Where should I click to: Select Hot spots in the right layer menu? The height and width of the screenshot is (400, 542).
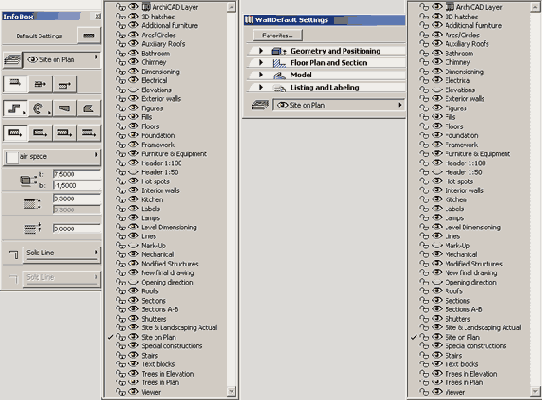(459, 181)
